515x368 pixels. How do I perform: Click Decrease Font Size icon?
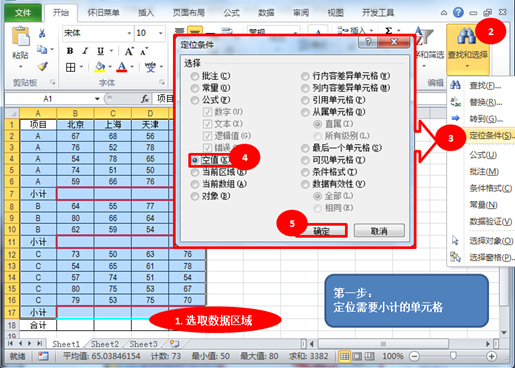coord(144,51)
